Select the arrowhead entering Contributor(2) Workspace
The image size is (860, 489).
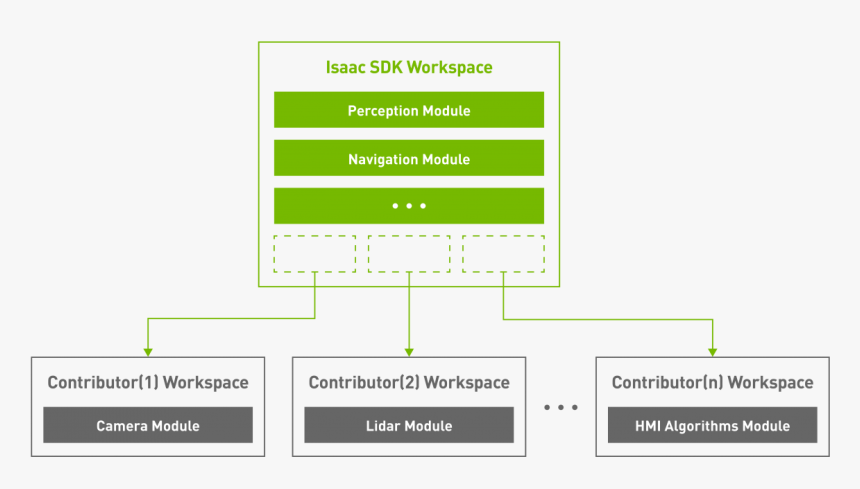pyautogui.click(x=409, y=351)
